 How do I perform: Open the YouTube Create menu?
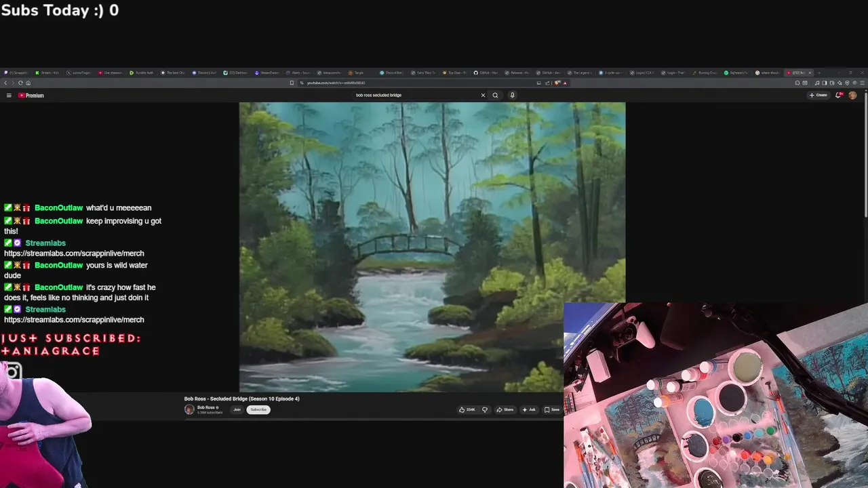818,95
